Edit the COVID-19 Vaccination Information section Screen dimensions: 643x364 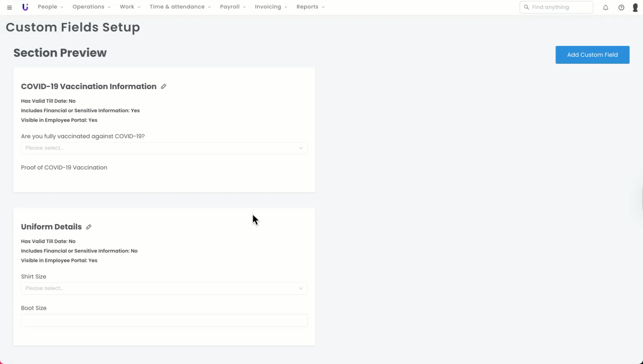163,87
